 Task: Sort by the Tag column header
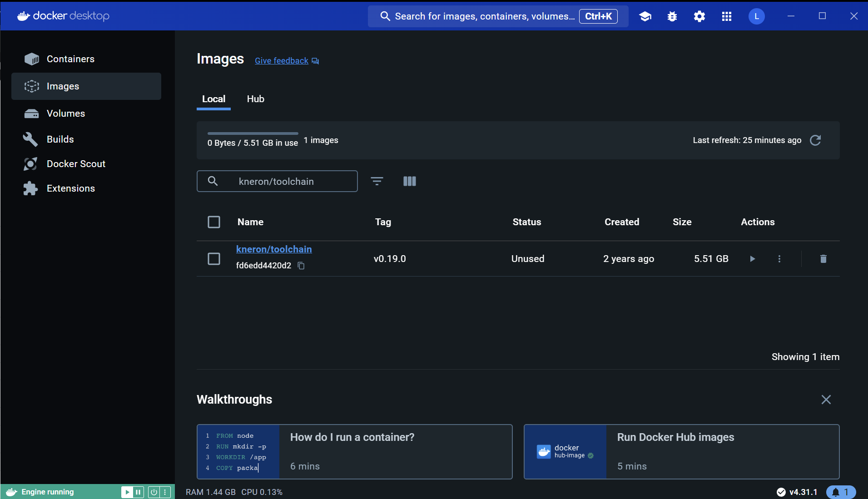[383, 222]
